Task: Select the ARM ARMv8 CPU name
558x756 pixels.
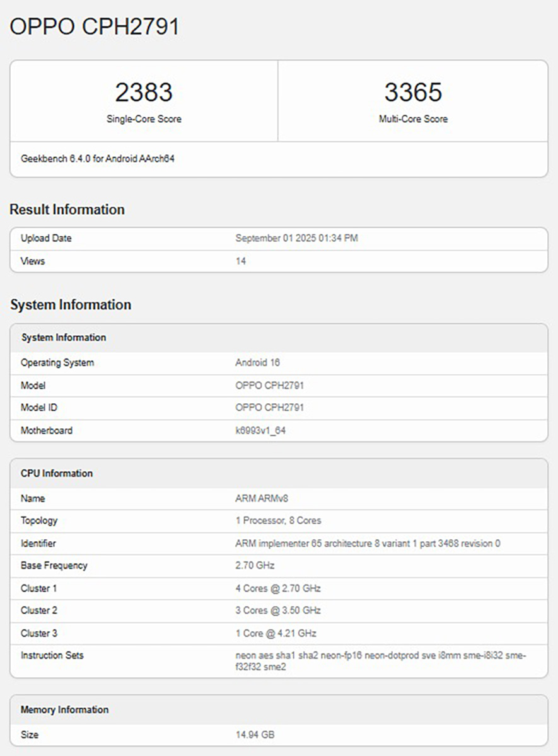Action: point(262,498)
